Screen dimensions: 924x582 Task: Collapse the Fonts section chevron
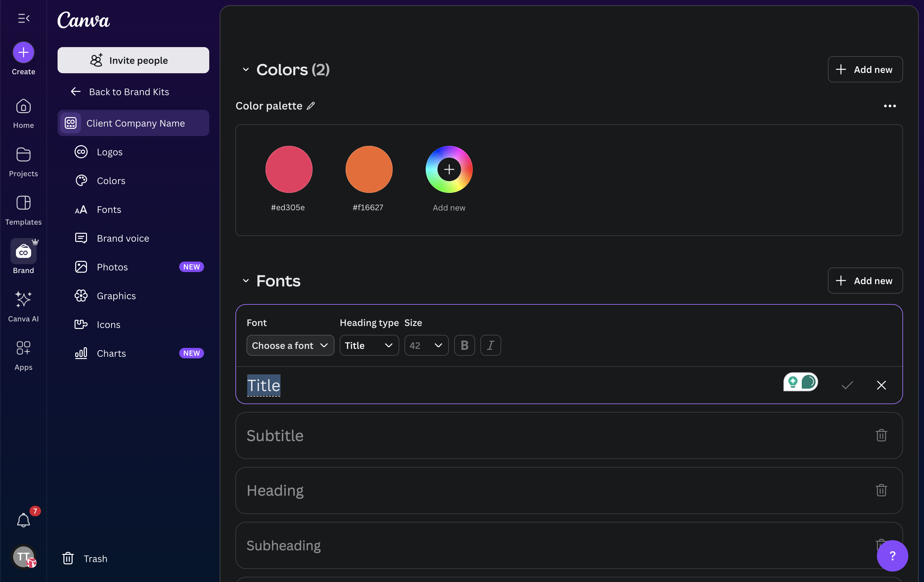[246, 281]
